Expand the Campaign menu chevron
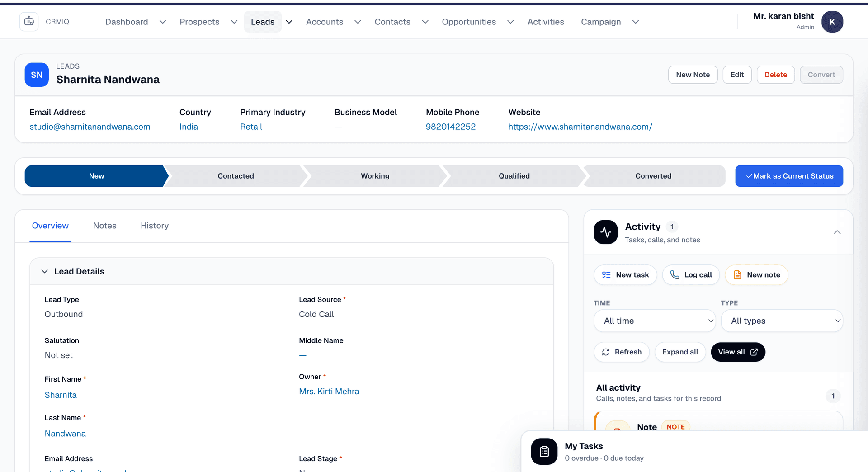This screenshot has width=868, height=472. point(635,22)
